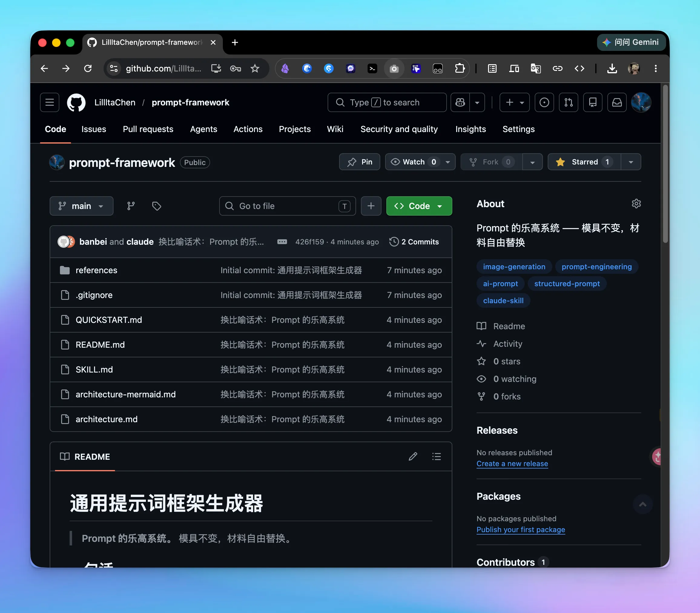
Task: Click Publish your first package link
Action: [520, 529]
